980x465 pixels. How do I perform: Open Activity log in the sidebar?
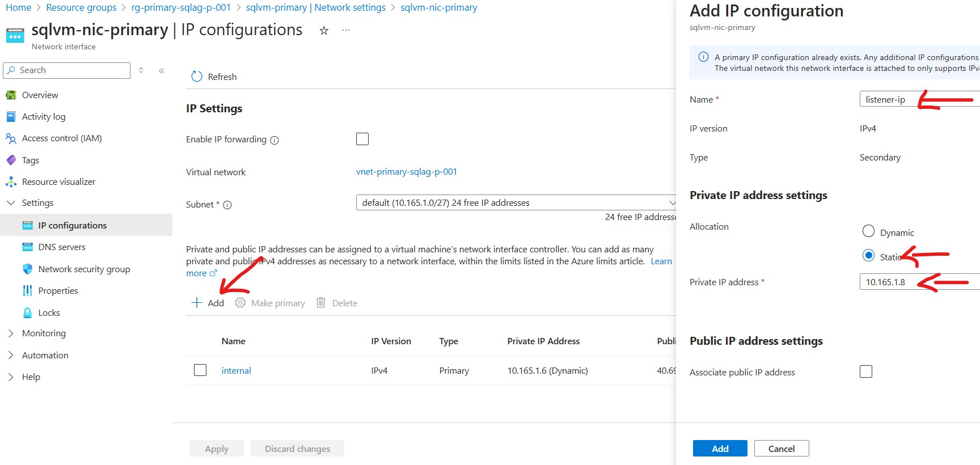pyautogui.click(x=44, y=117)
